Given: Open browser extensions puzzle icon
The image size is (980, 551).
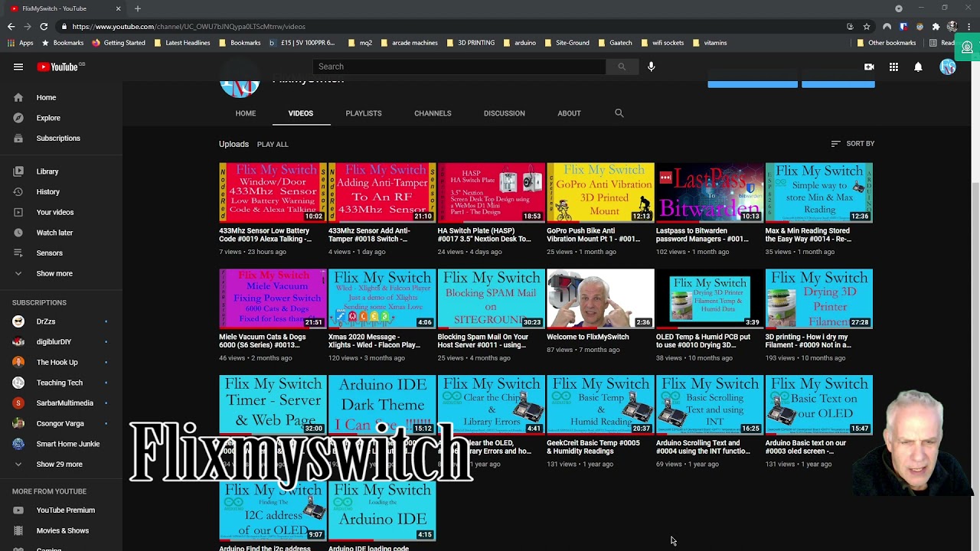Looking at the screenshot, I should (936, 26).
